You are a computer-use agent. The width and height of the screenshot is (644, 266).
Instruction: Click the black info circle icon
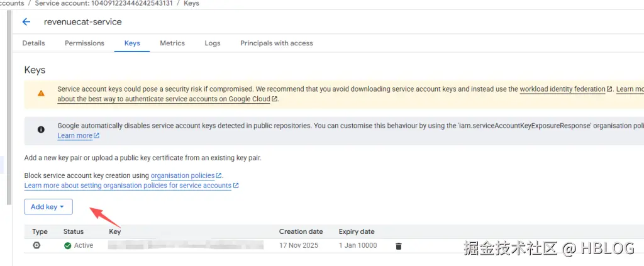tap(41, 130)
